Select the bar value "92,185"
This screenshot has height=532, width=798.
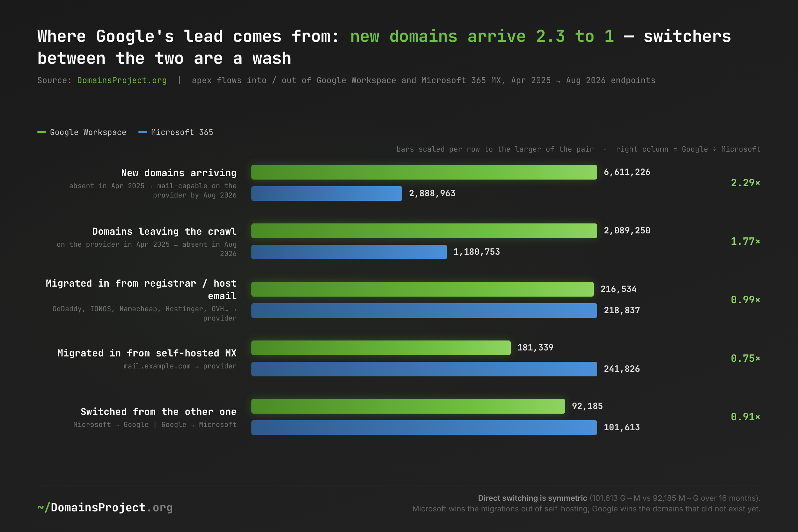[587, 406]
